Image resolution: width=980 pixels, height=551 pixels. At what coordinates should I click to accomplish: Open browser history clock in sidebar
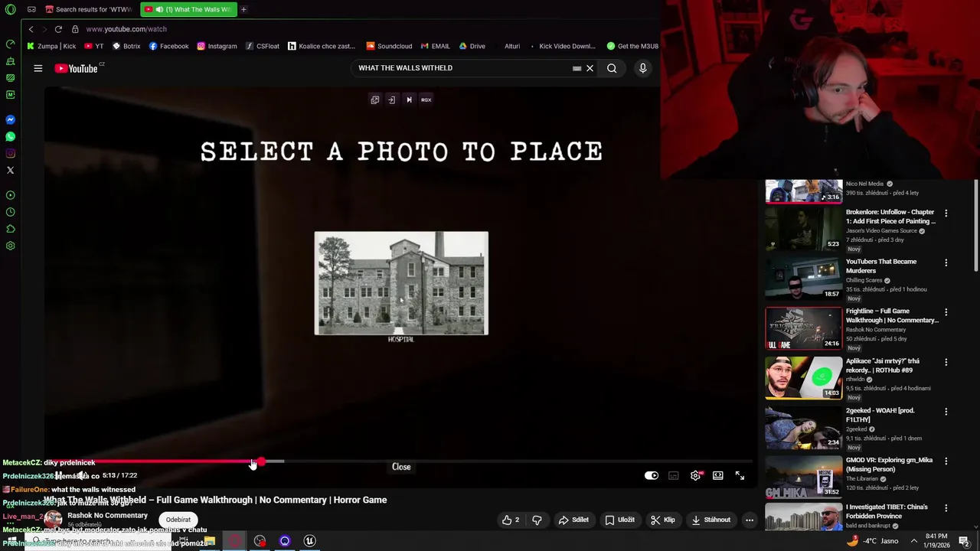[11, 212]
